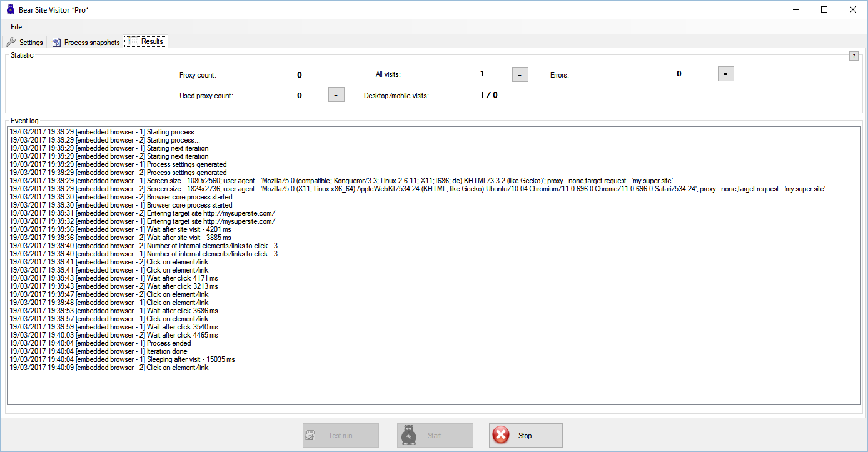Viewport: 868px width, 452px height.
Task: Select browser 1 'Starting next iteration' log line
Action: [109, 148]
